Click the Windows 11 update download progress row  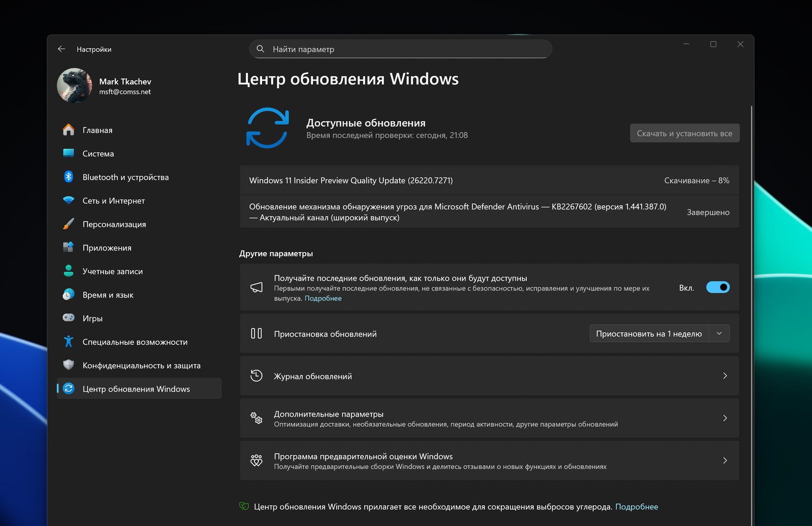click(487, 180)
